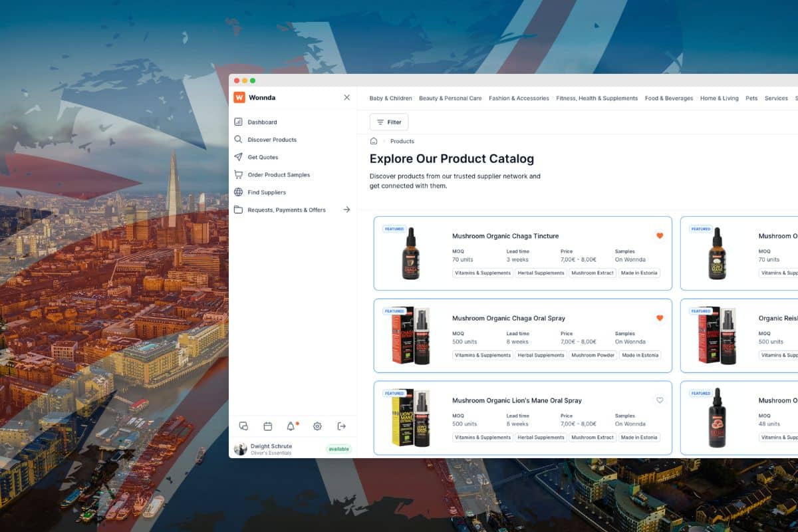Click the available status badge
Image resolution: width=798 pixels, height=532 pixels.
338,449
